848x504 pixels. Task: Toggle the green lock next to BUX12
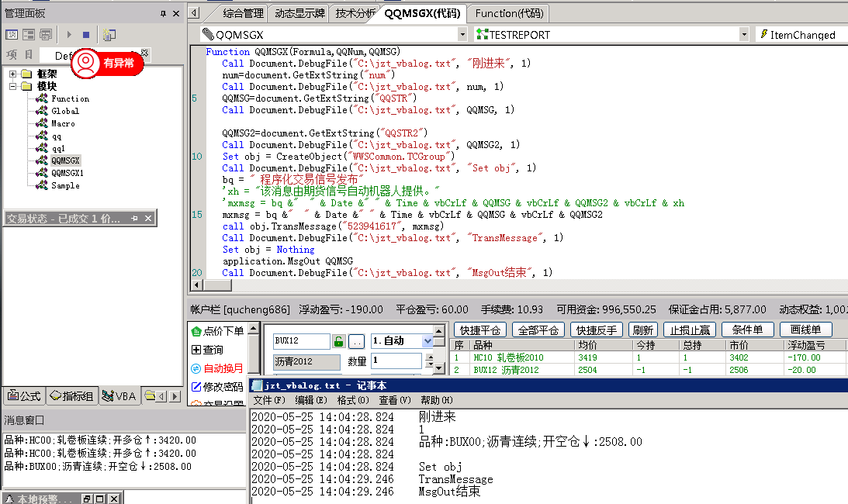coord(338,341)
